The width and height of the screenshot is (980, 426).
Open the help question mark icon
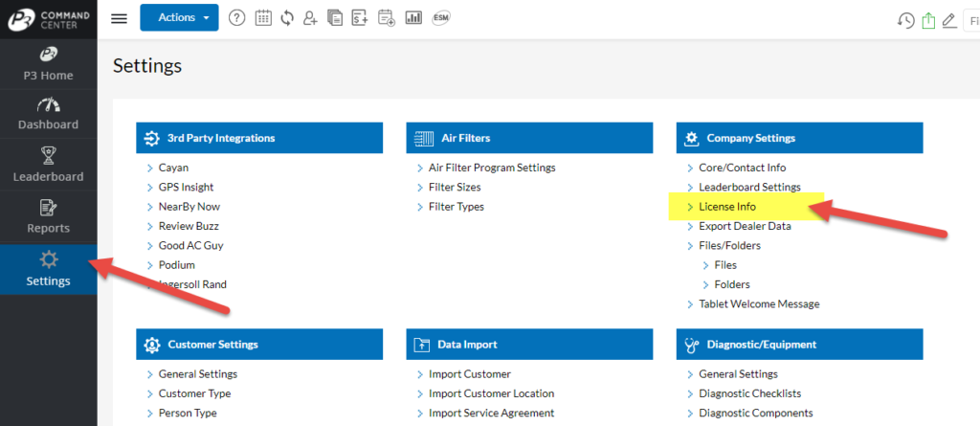click(237, 18)
